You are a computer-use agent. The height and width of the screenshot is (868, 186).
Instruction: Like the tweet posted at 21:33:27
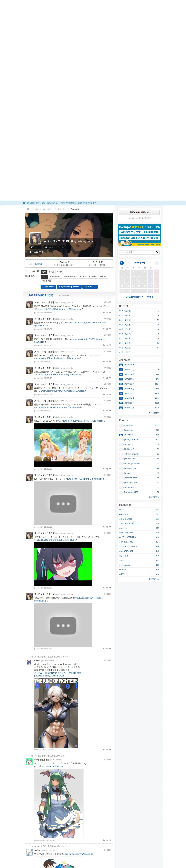tap(110, 469)
